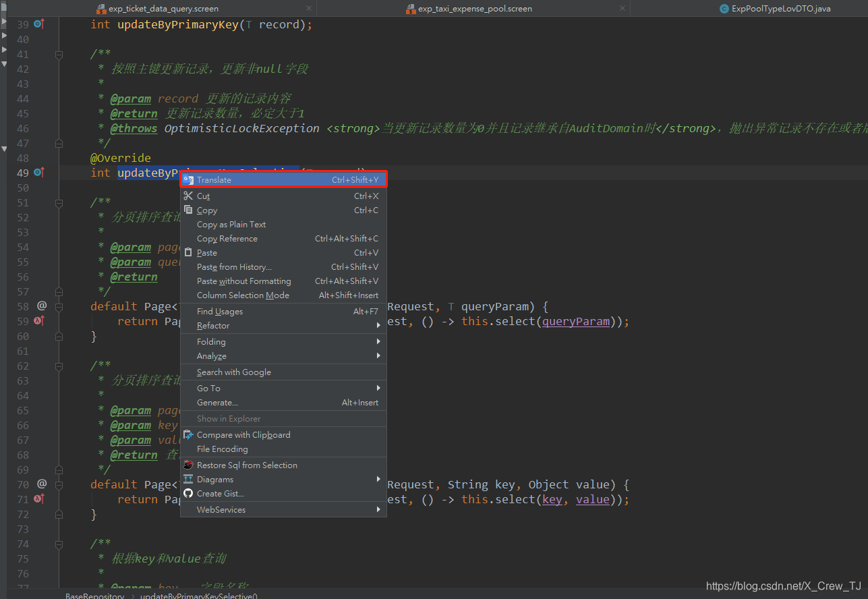
Task: Click the @ gutter marker on line 58
Action: (42, 306)
